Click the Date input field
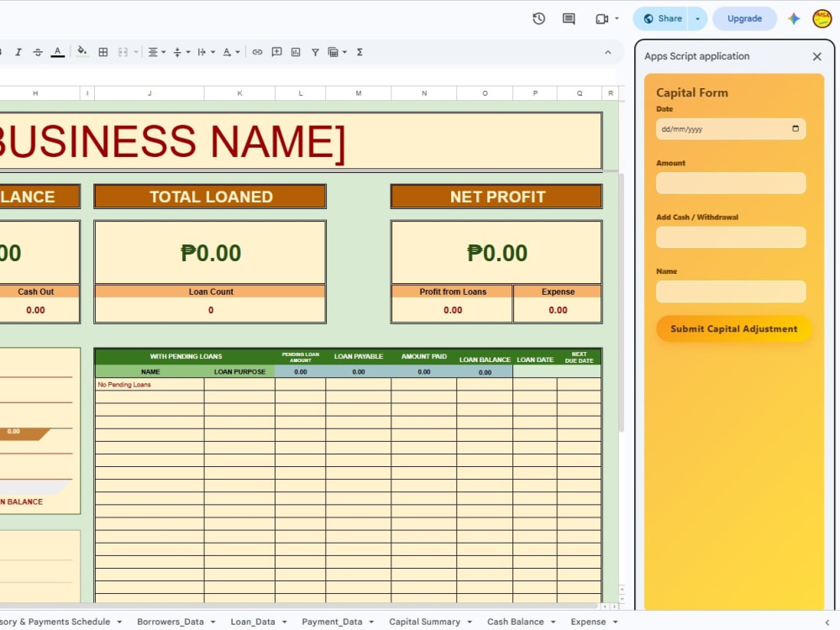840x630 pixels. 731,129
